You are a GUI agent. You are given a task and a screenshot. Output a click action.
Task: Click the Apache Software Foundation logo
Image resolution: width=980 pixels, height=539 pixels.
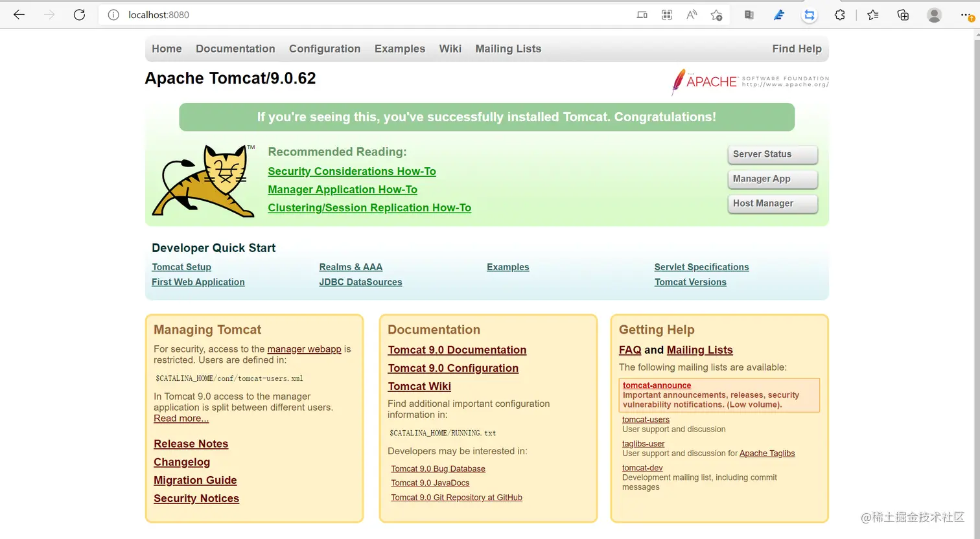(x=750, y=82)
